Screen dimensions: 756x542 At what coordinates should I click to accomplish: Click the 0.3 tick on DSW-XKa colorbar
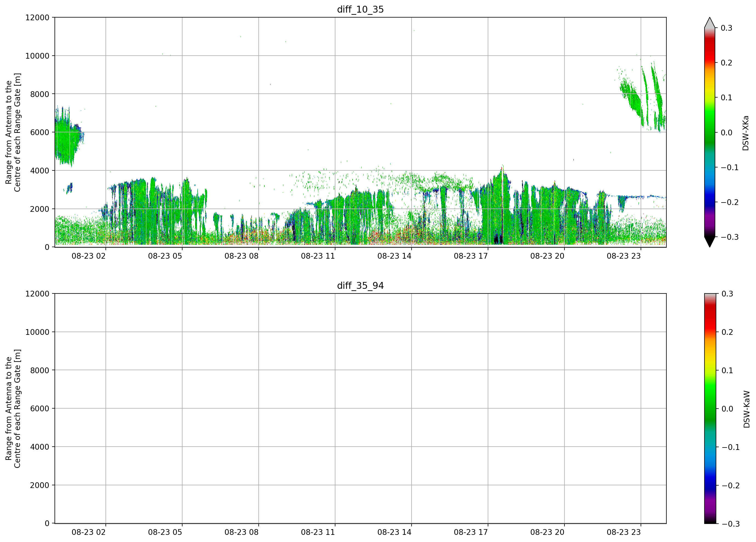(x=727, y=28)
